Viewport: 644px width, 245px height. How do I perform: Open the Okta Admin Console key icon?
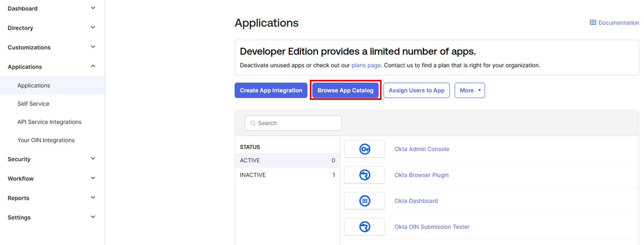364,149
